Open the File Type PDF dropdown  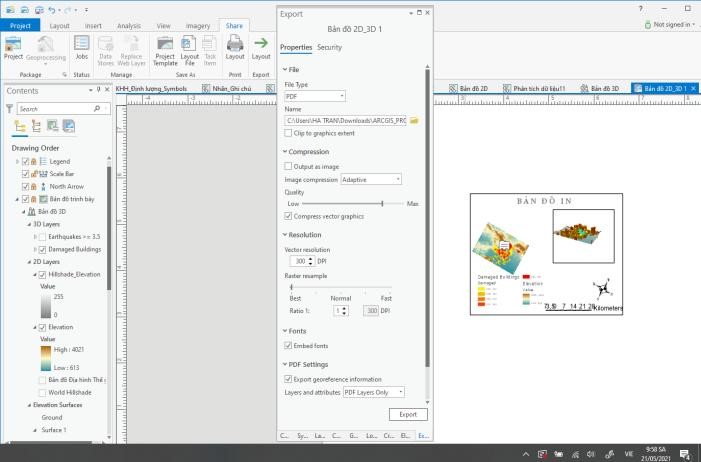click(x=315, y=96)
